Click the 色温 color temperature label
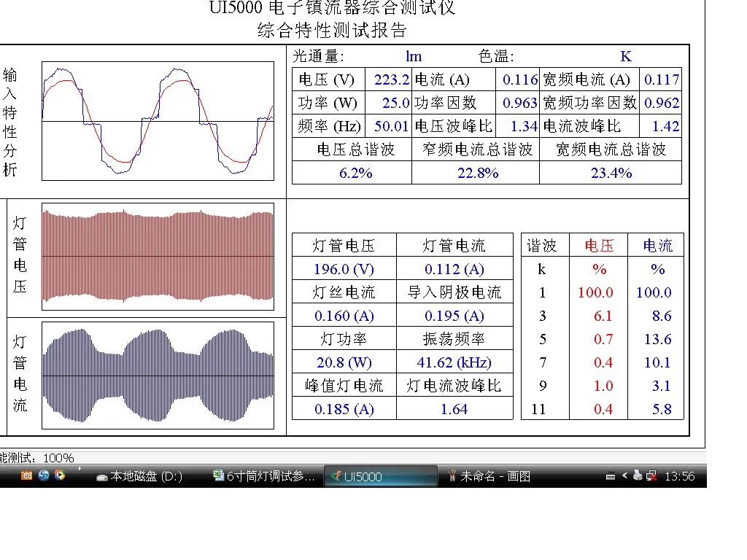 496,56
